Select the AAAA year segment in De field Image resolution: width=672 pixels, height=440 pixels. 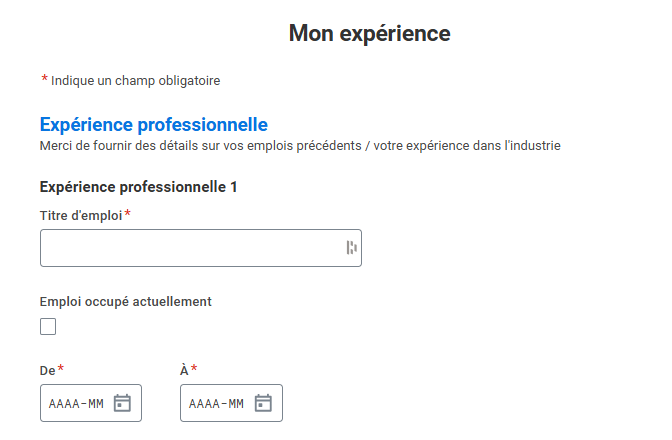63,404
